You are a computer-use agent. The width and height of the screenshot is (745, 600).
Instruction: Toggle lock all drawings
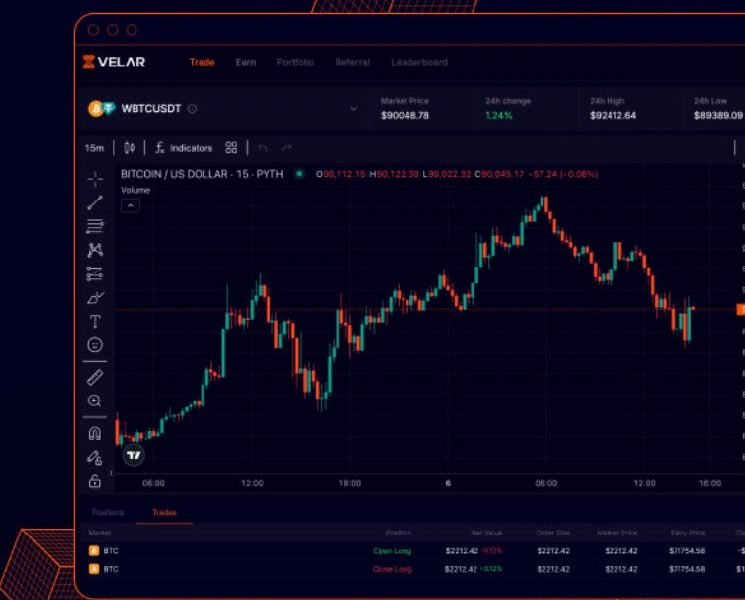[95, 481]
